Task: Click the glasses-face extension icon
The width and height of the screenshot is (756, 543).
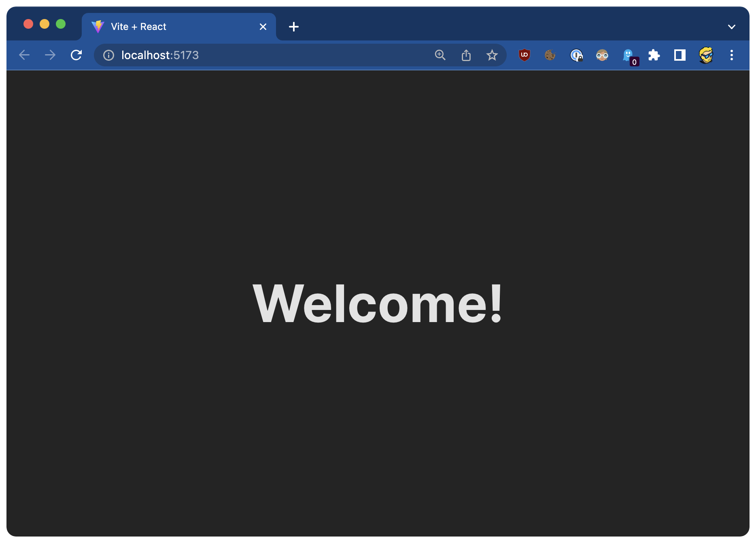Action: point(602,55)
